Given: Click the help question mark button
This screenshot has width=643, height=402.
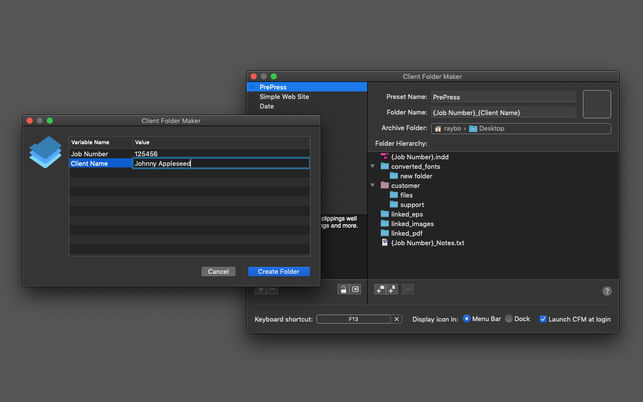Looking at the screenshot, I should [x=606, y=291].
